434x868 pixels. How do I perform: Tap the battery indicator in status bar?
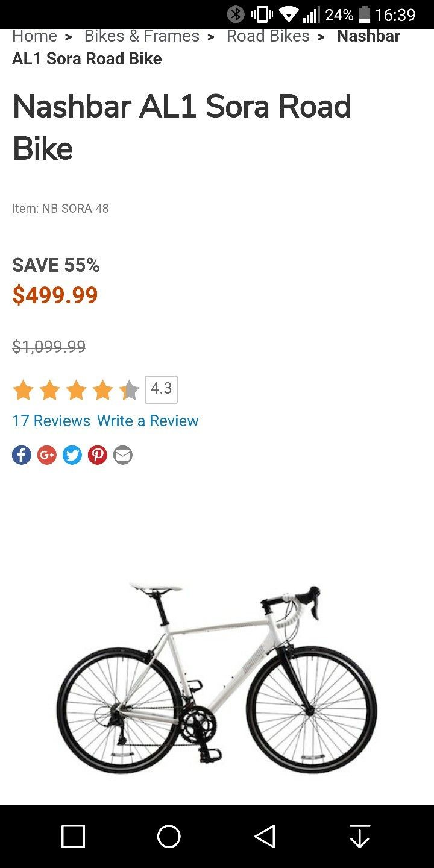(364, 14)
